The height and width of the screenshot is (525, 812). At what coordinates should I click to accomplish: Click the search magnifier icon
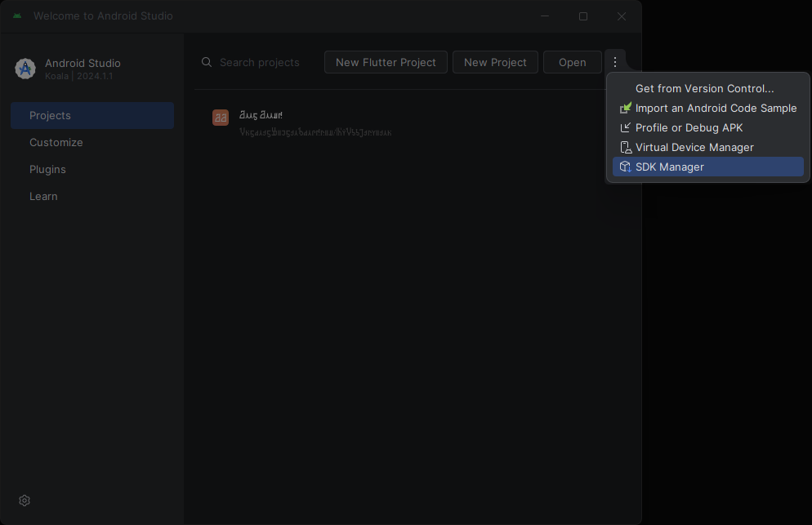(x=207, y=62)
